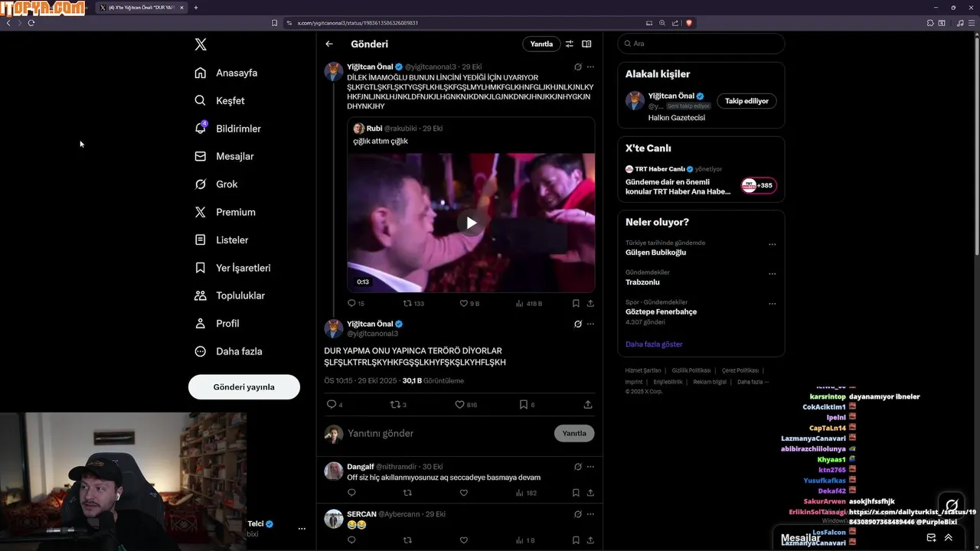Open Göztepe Fenerbahçe trend
Image resolution: width=980 pixels, height=551 pixels.
coord(661,311)
